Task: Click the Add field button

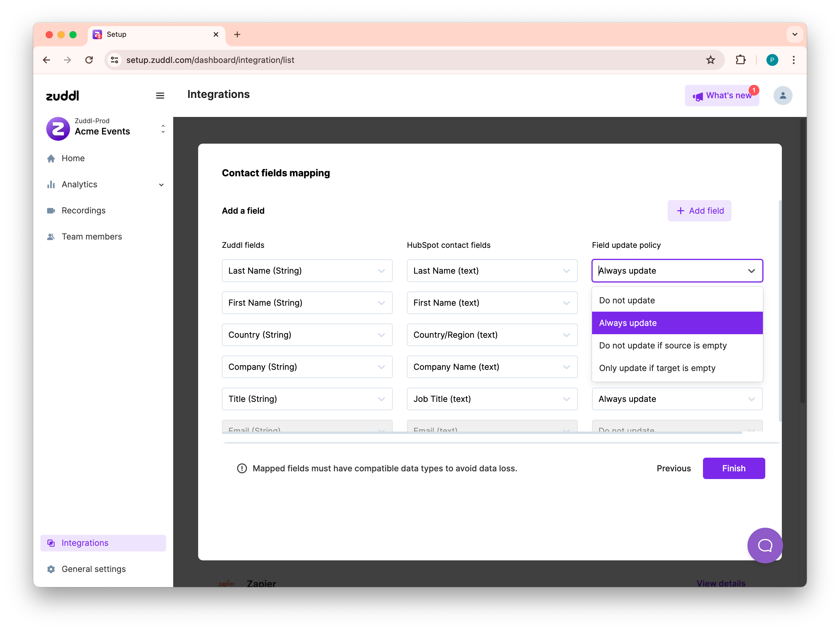Action: (x=699, y=211)
